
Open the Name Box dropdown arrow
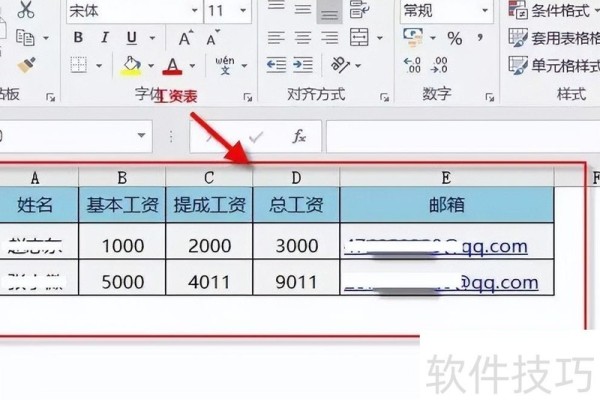[x=142, y=135]
